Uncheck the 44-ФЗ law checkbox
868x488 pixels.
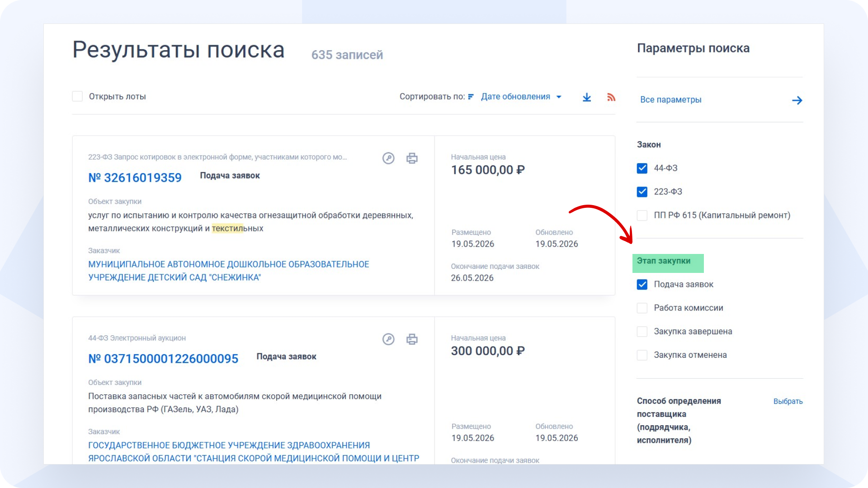pyautogui.click(x=642, y=169)
